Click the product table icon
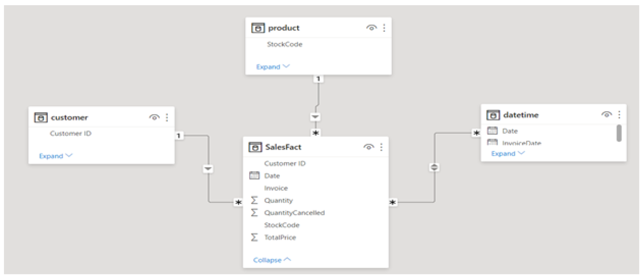The image size is (644, 280). click(258, 28)
